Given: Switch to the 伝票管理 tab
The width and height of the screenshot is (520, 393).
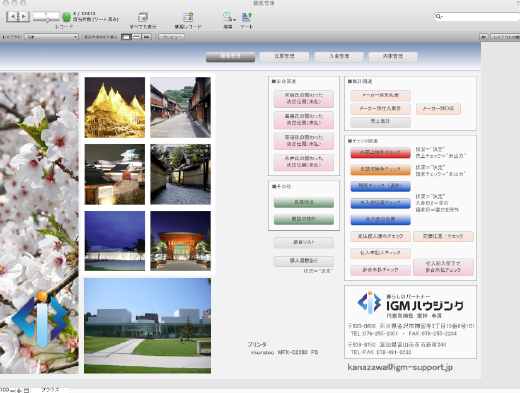Looking at the screenshot, I should point(284,57).
